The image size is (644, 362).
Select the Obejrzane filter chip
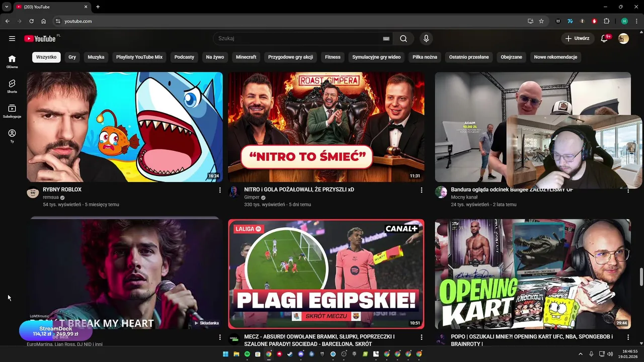pyautogui.click(x=511, y=57)
